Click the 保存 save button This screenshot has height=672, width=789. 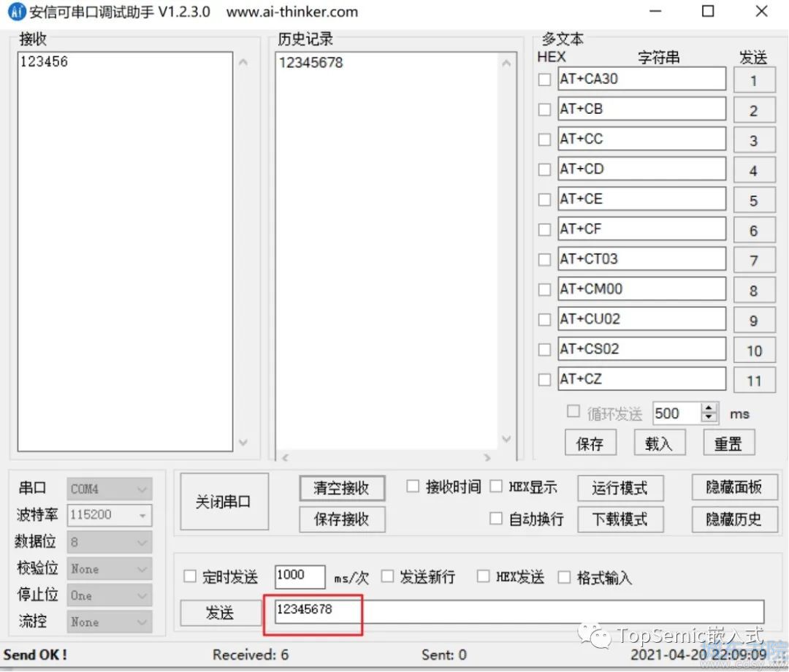(x=590, y=443)
